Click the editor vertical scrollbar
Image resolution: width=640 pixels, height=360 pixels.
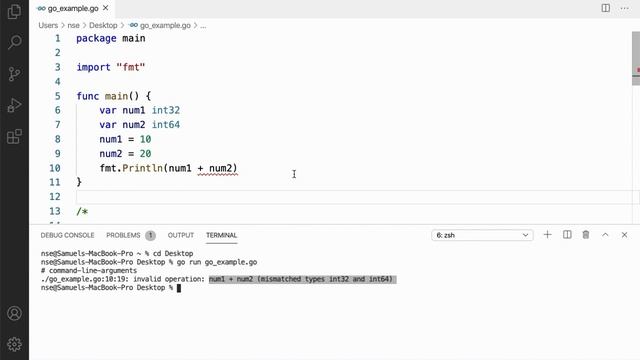click(636, 58)
